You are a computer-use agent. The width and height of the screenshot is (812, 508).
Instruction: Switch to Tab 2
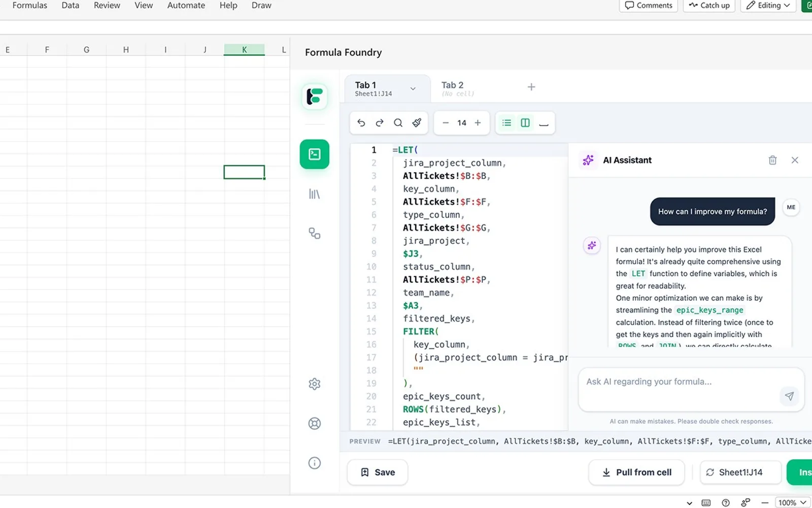point(457,88)
